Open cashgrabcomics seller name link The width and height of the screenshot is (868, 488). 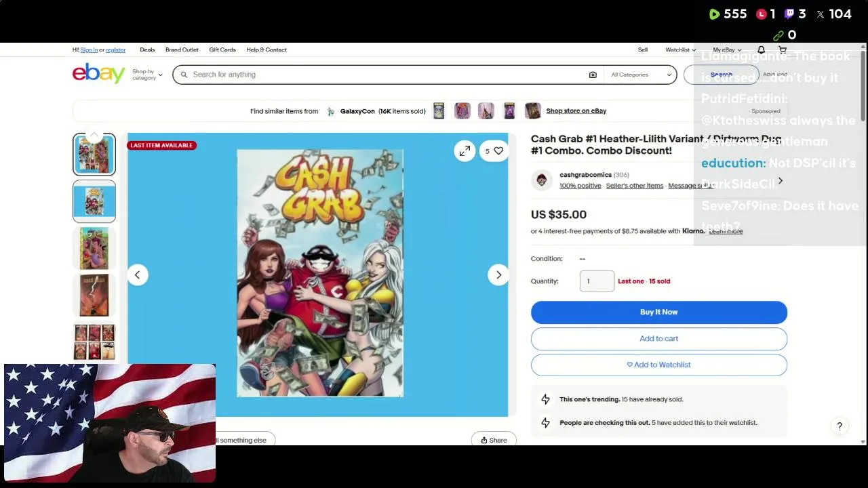click(x=585, y=175)
